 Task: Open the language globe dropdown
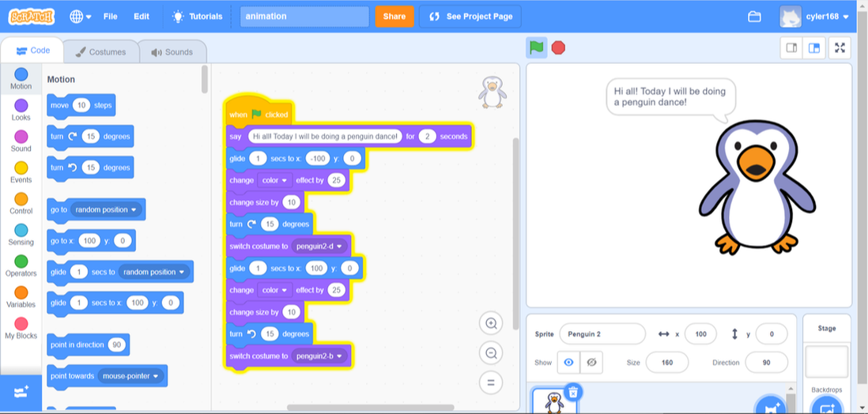pyautogui.click(x=80, y=16)
